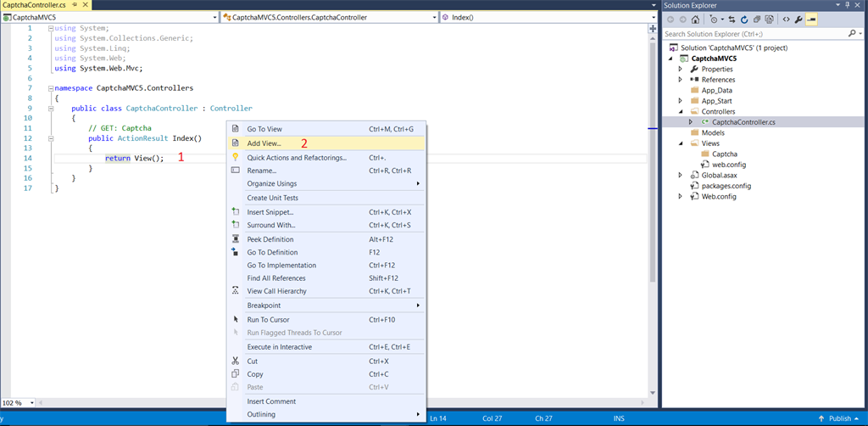Choose Cut from context menu
Viewport: 868px width, 426px height.
(326, 362)
